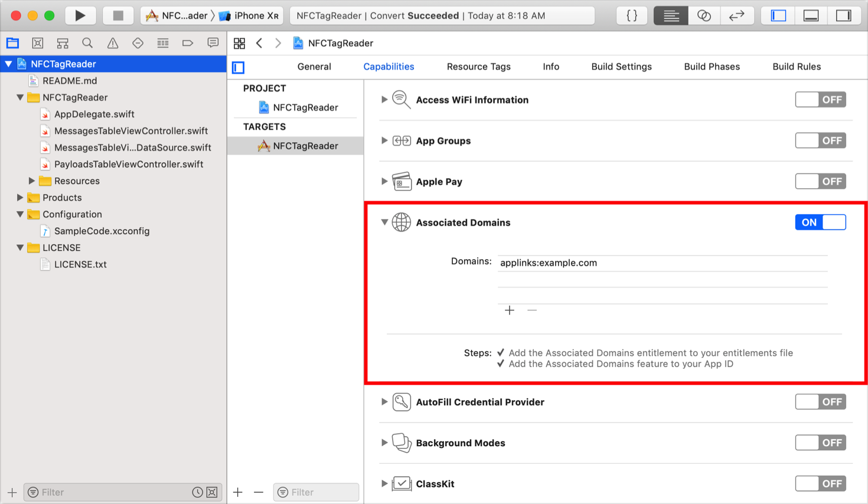Collapse the LICENSE folder
The width and height of the screenshot is (868, 504).
[x=21, y=247]
